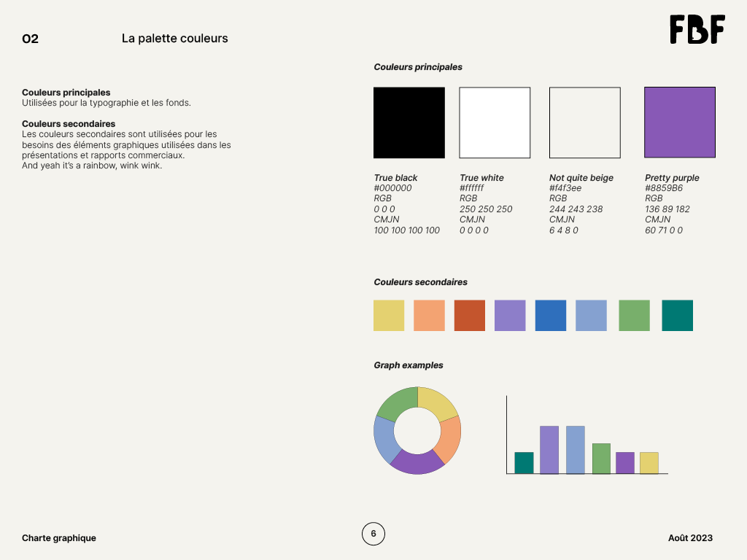This screenshot has height=560, width=747.
Task: Click the Graph examples heading
Action: pos(409,365)
